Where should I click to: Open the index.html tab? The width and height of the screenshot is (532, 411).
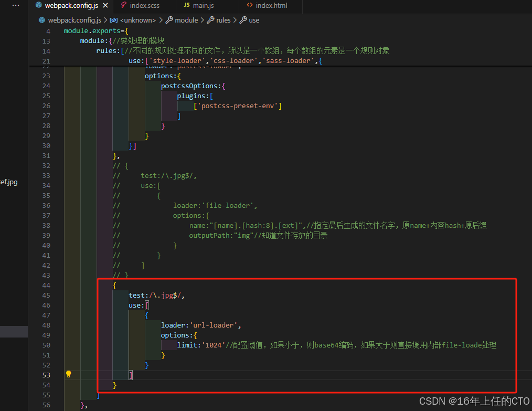[x=271, y=5]
